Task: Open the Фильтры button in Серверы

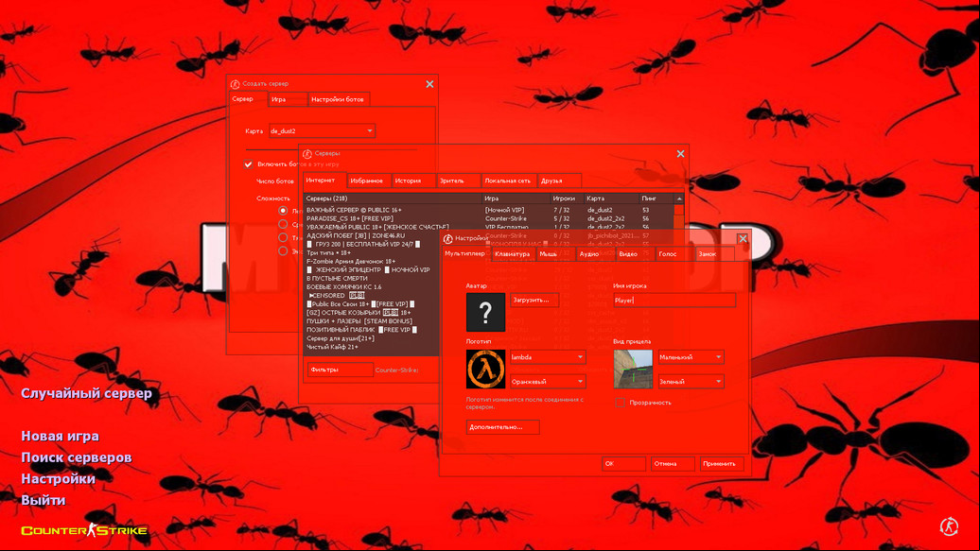Action: pos(340,370)
